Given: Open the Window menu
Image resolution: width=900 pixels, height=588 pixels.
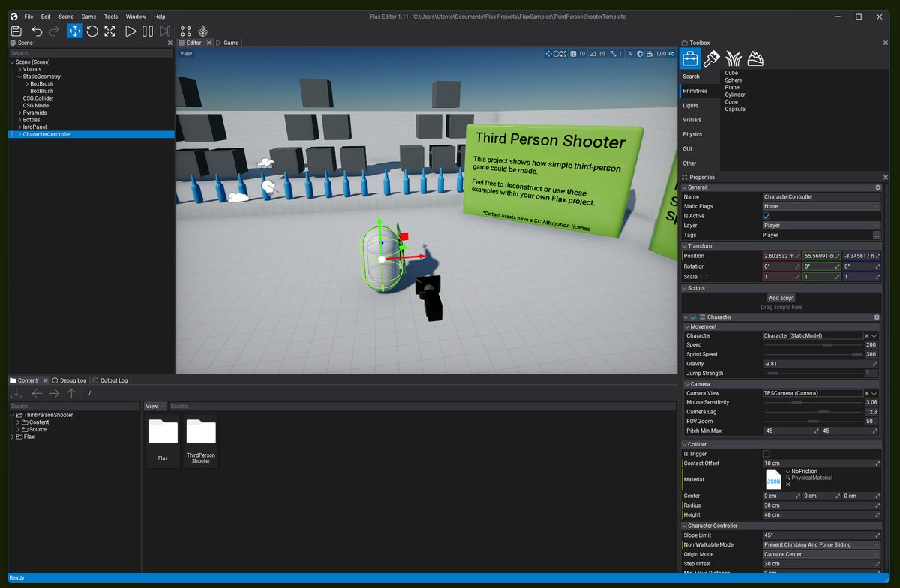Looking at the screenshot, I should point(136,16).
